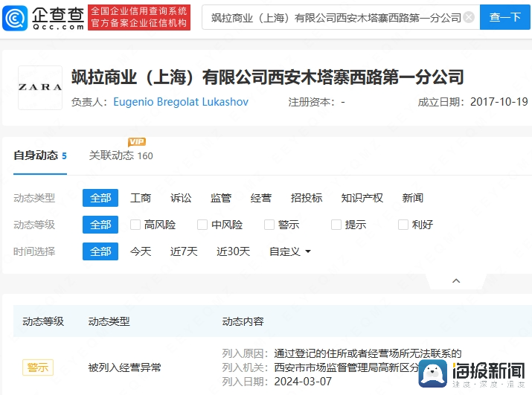This screenshot has width=532, height=395.
Task: Filter dynamics by 知识产权 type
Action: click(x=362, y=198)
